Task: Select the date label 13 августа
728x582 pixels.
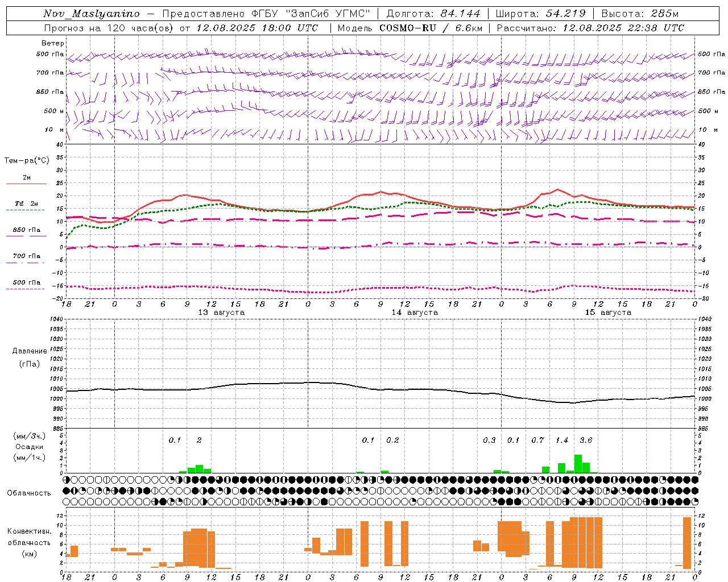Action: tap(221, 313)
